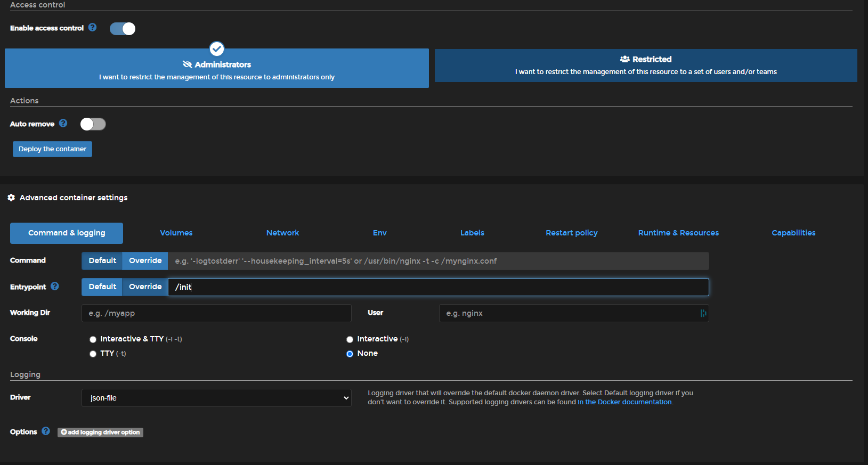Viewport: 868px width, 465px height.
Task: Click add logging driver option button
Action: (x=100, y=432)
